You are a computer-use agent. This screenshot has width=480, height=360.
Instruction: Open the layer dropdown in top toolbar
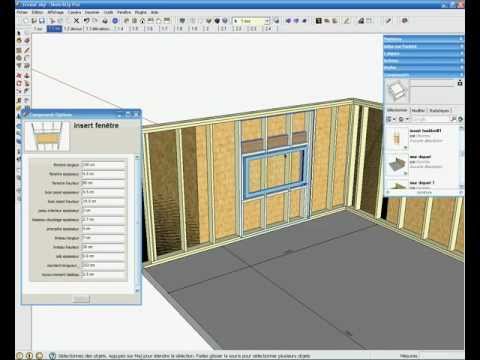tap(267, 21)
